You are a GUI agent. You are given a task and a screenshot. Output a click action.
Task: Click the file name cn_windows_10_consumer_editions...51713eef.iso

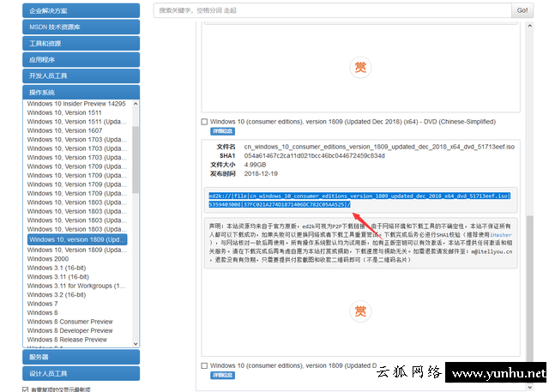click(x=379, y=147)
